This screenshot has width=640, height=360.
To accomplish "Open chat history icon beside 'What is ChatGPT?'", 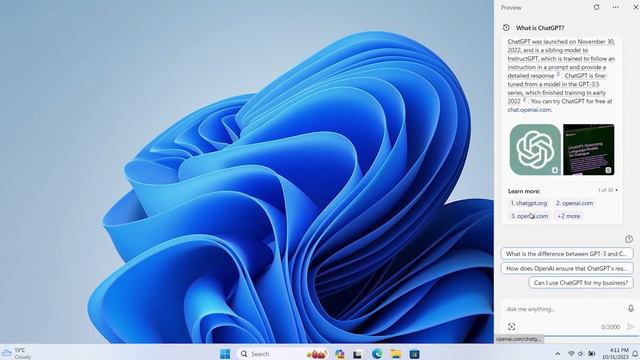I will (x=506, y=28).
